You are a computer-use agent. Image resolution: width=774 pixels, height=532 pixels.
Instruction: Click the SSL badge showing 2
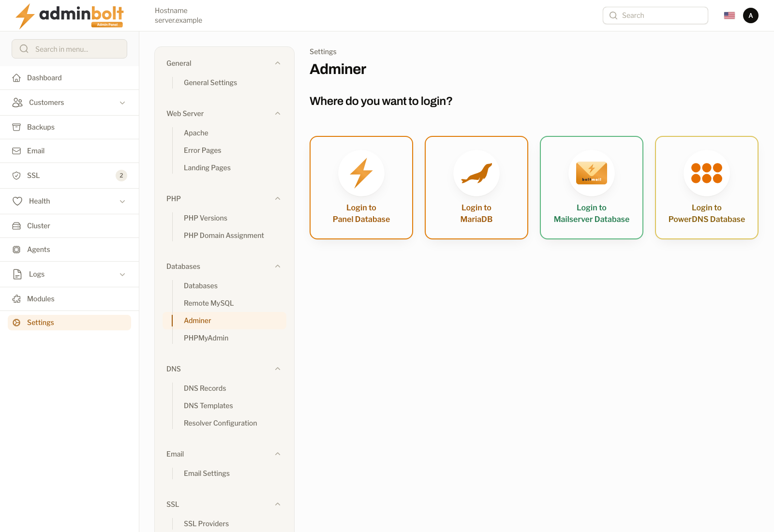(121, 176)
